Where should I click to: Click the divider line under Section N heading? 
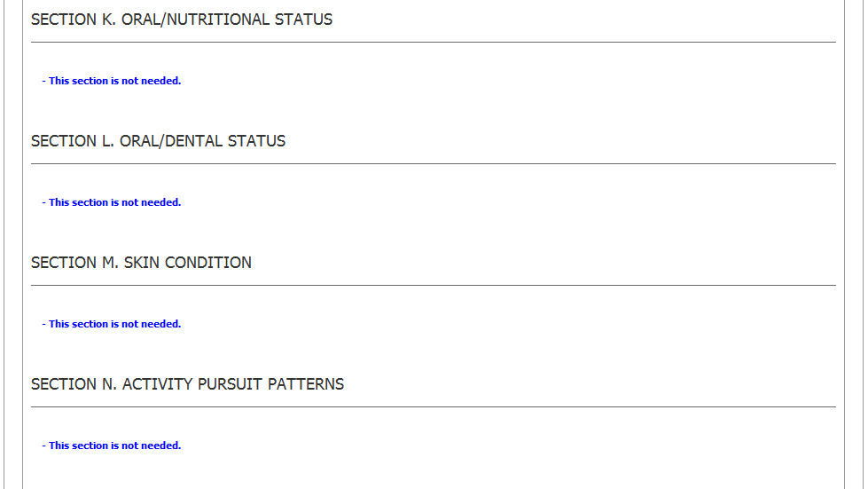click(433, 406)
